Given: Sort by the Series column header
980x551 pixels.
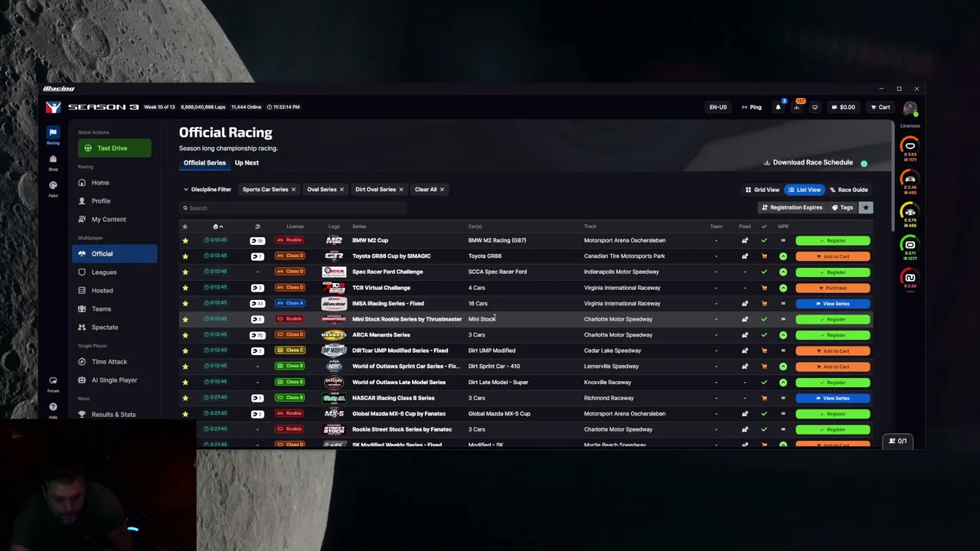Looking at the screenshot, I should coord(359,227).
